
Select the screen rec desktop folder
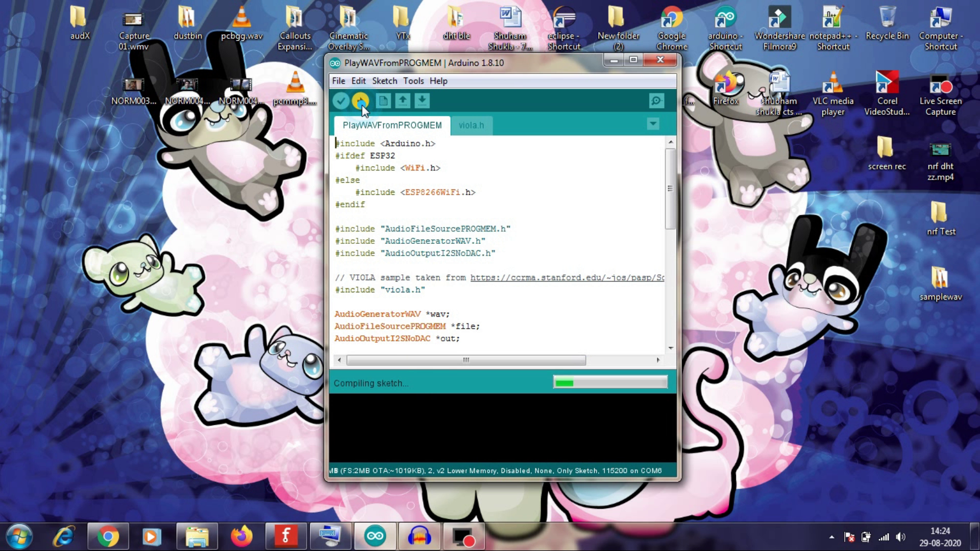click(x=887, y=154)
